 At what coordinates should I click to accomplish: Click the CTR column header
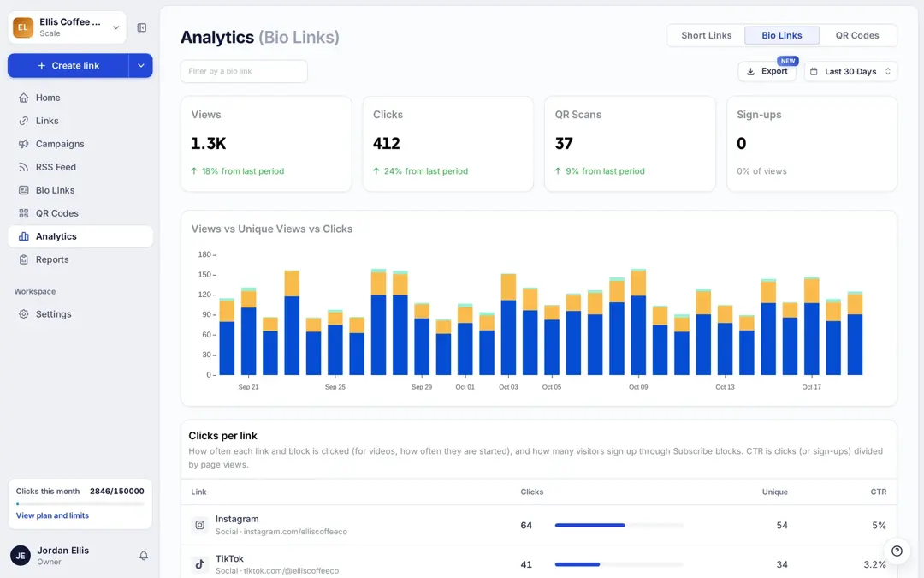879,492
